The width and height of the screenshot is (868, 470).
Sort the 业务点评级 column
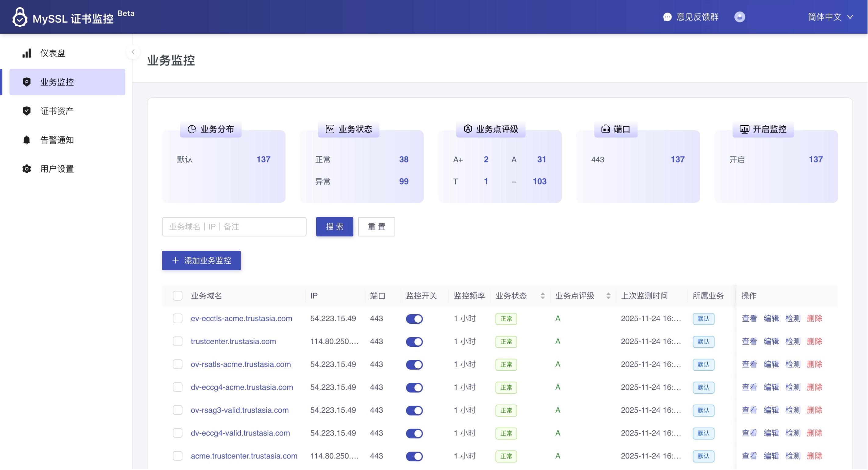pyautogui.click(x=608, y=296)
